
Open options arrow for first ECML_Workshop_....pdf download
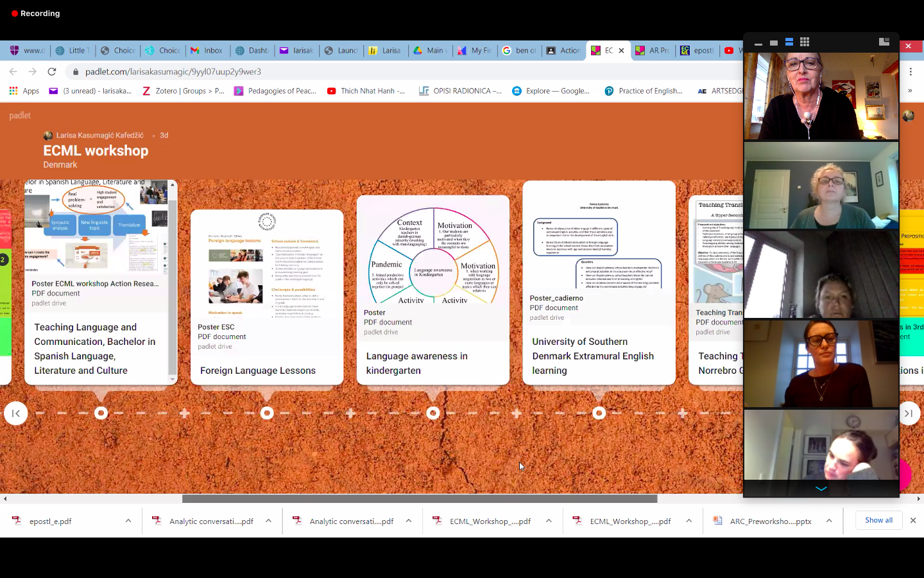(549, 521)
